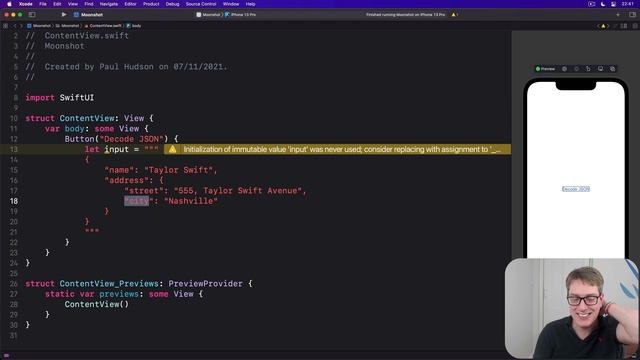640x360 pixels.
Task: Click the preview variants icon
Action: pyautogui.click(x=576, y=69)
